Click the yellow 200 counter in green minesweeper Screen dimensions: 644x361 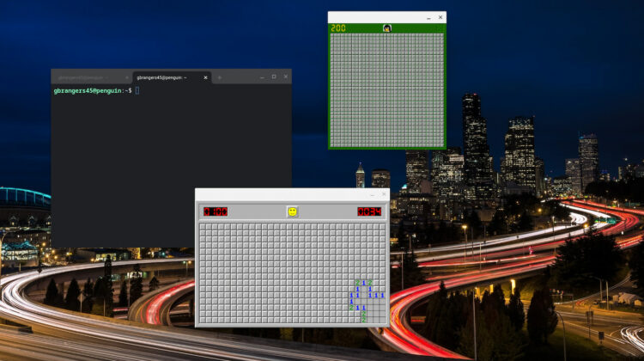(x=338, y=28)
